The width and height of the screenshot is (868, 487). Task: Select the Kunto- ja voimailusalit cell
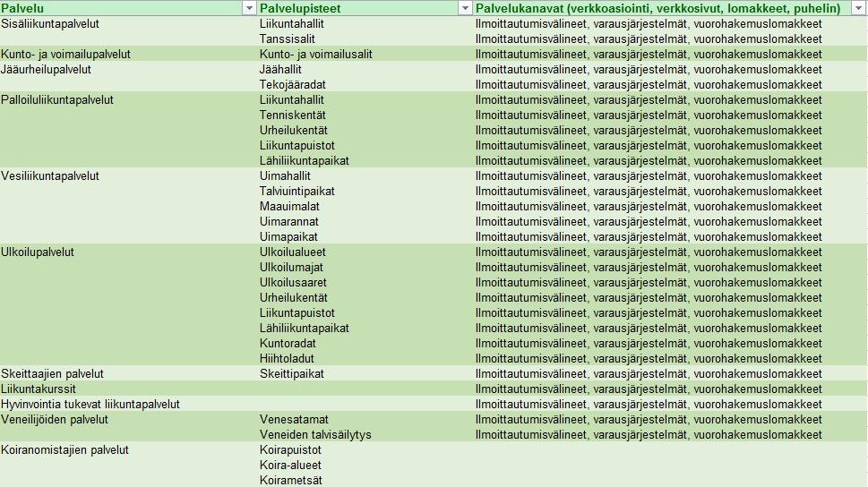365,55
